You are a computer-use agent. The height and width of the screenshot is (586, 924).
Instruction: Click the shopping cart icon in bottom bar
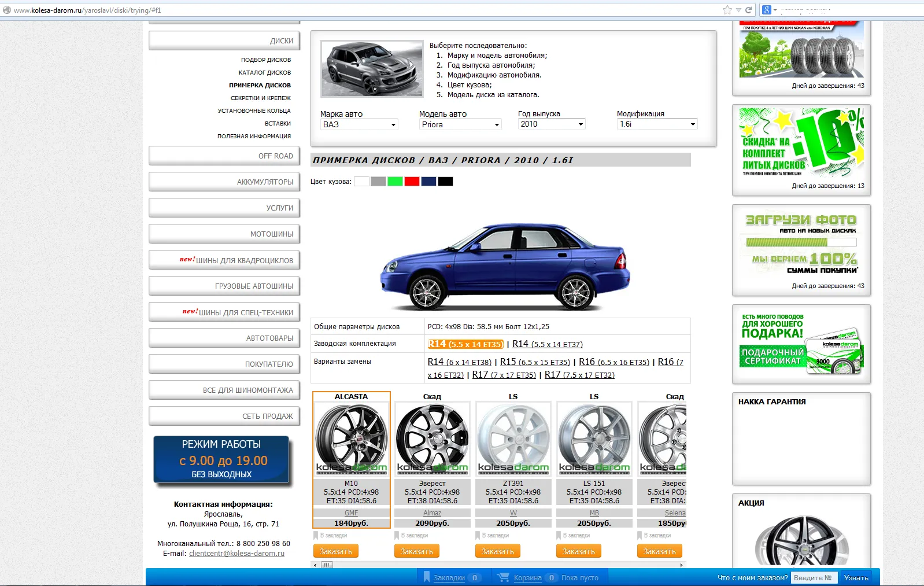(503, 577)
